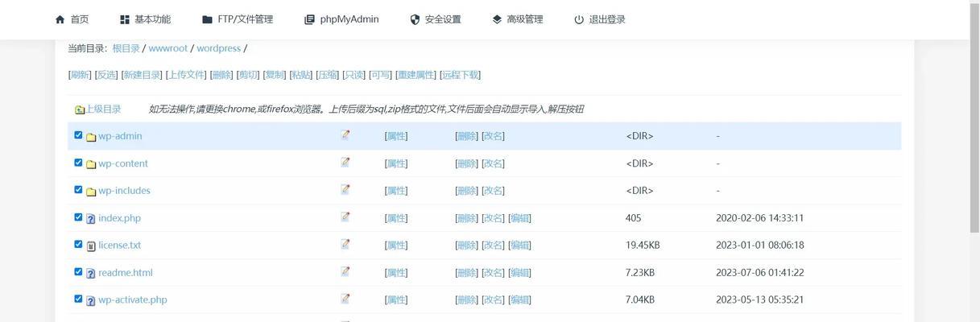Uncheck the wp-activate.php checkbox
This screenshot has height=322, width=980.
coord(78,299)
